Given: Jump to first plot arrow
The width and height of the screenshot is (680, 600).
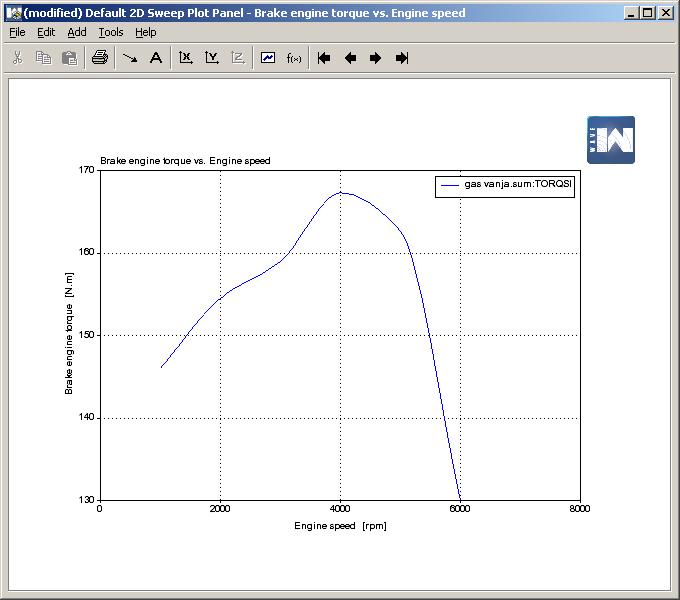Looking at the screenshot, I should pos(324,58).
